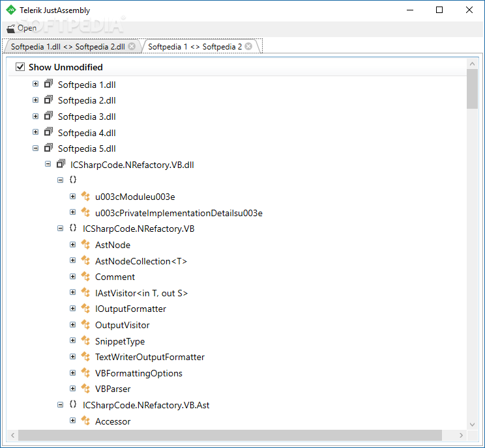Click the class icon beside TextWriterOutputFormatter

coord(85,357)
